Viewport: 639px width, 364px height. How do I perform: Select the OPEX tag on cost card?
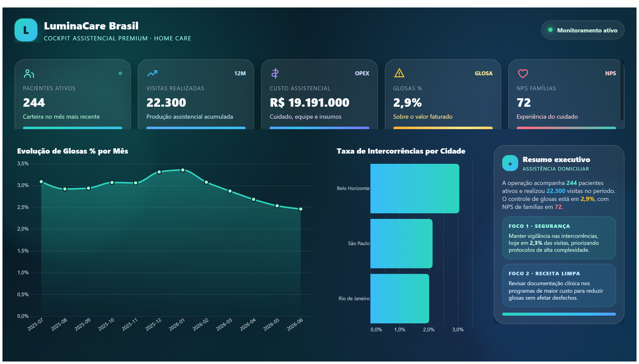362,73
